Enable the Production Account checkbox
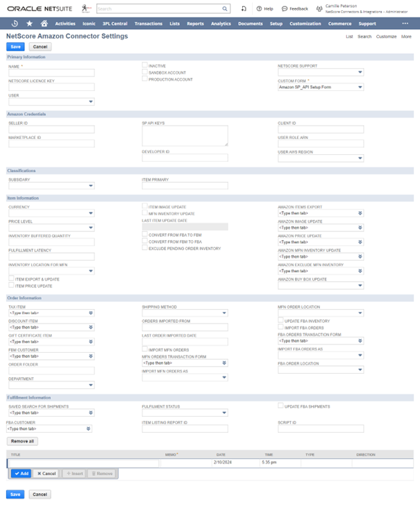The height and width of the screenshot is (507, 420). (144, 78)
